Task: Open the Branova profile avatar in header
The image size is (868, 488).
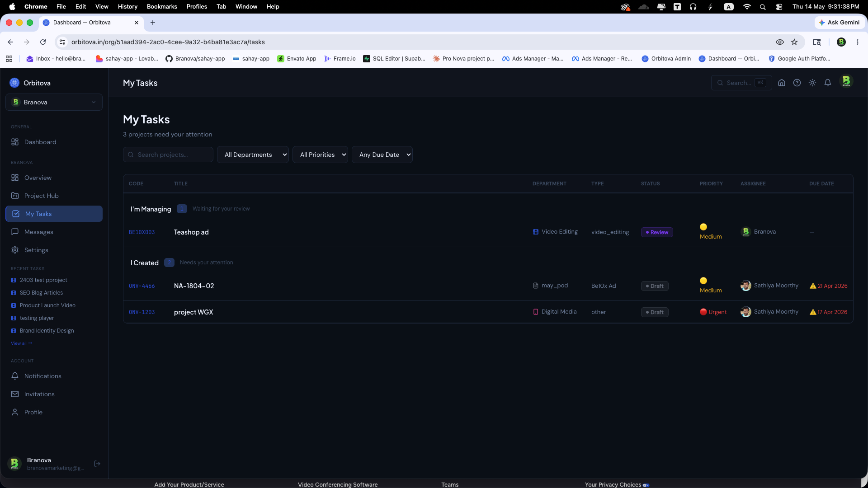Action: [846, 81]
